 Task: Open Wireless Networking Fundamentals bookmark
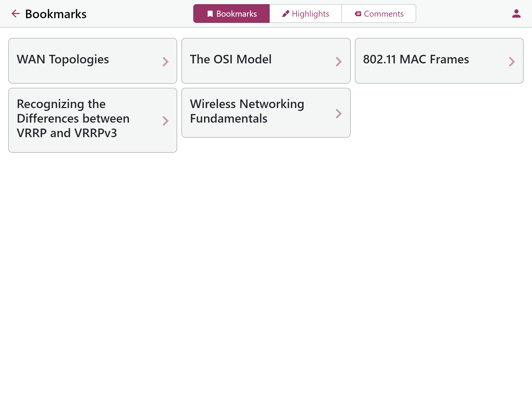click(x=266, y=113)
